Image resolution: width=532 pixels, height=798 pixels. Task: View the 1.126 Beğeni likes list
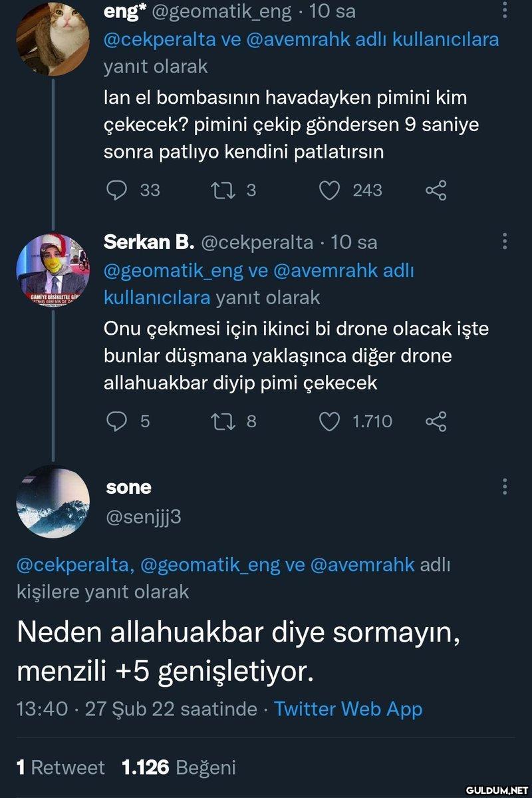(x=179, y=767)
